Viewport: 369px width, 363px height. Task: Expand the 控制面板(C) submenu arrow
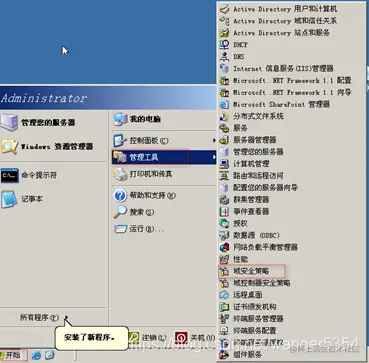click(x=214, y=140)
